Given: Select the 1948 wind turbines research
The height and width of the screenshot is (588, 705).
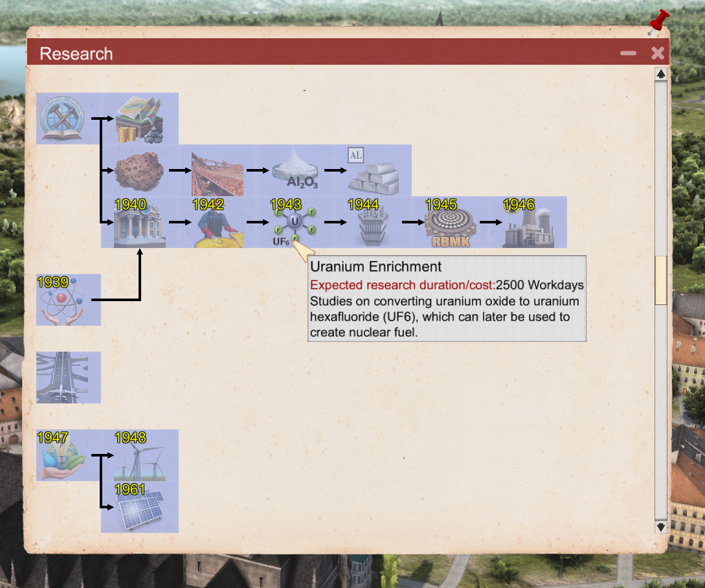Looking at the screenshot, I should 139,455.
